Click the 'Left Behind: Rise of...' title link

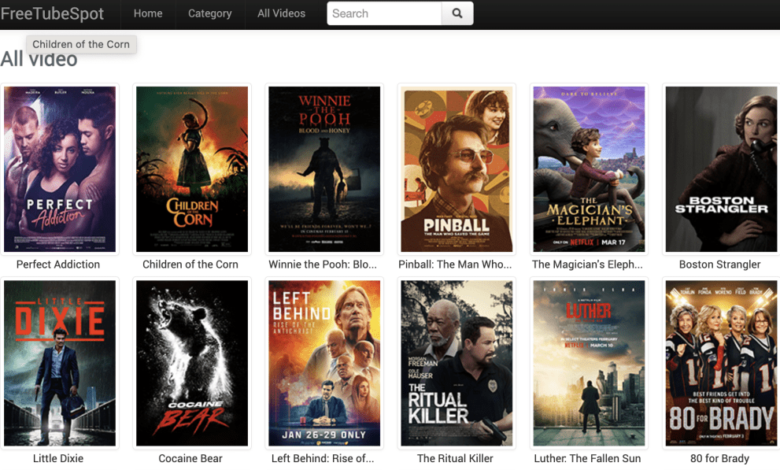coord(323,459)
